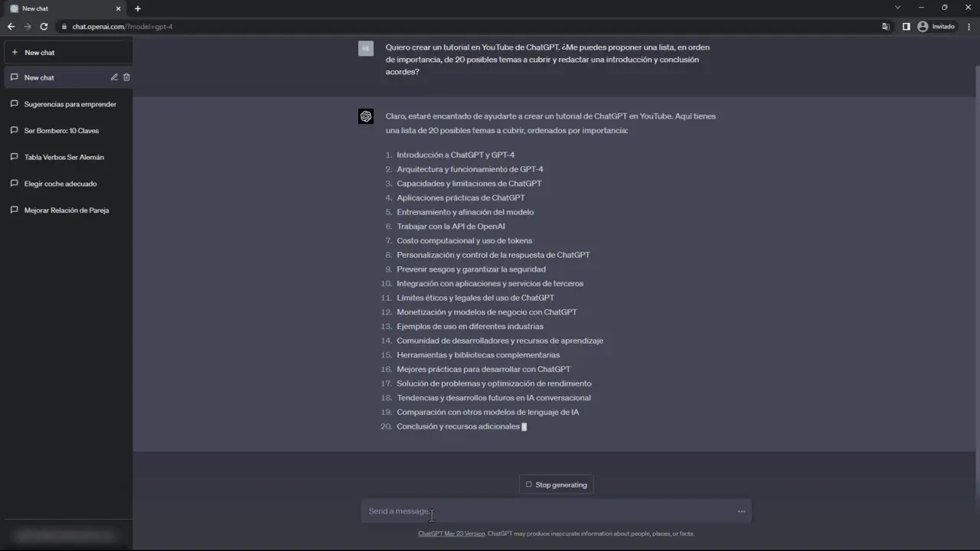Click the plus icon beside New chat
This screenshot has height=551, width=980.
(x=15, y=52)
